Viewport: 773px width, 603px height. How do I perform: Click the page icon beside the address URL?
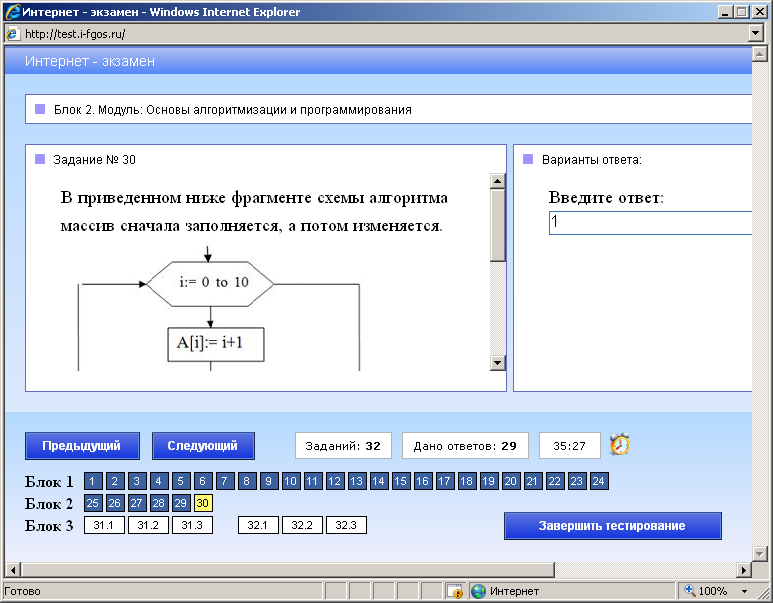click(12, 34)
